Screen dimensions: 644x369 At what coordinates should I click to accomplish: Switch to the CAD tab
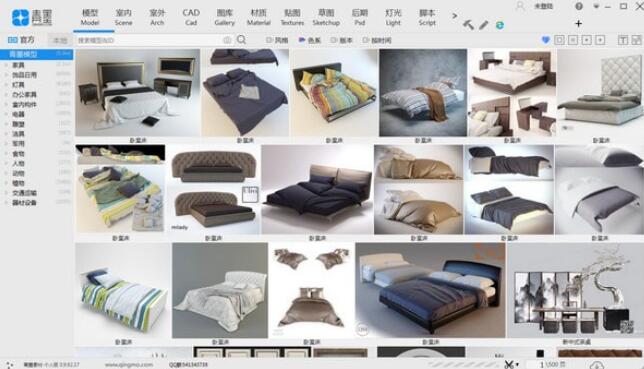click(x=191, y=18)
